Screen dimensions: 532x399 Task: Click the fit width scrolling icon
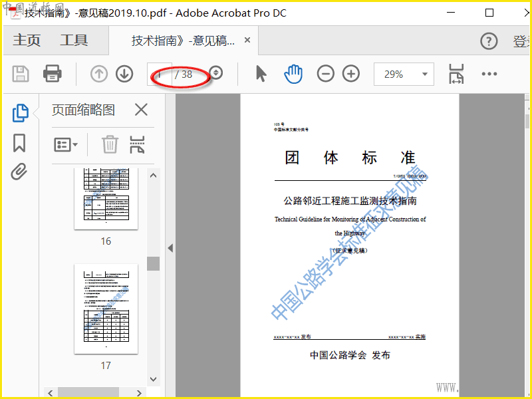tap(456, 74)
